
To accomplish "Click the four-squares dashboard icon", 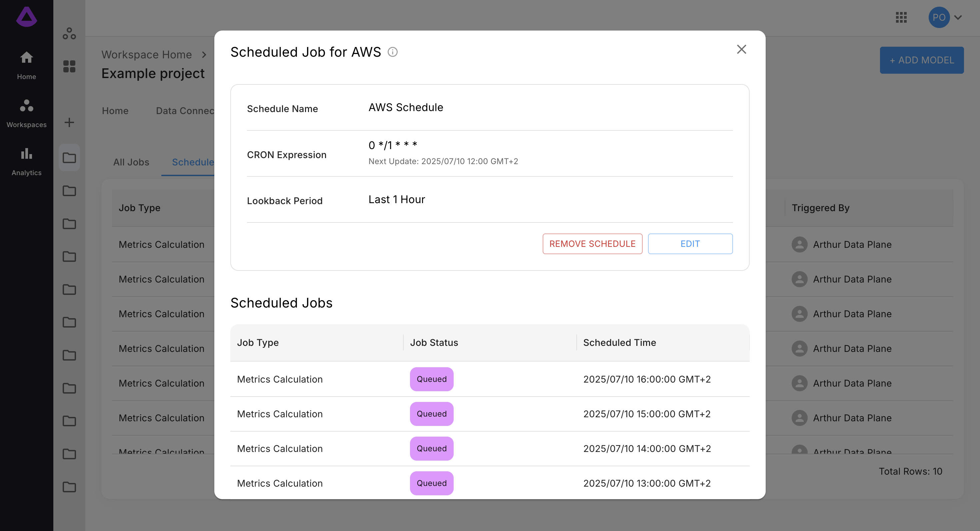I will coord(69,66).
